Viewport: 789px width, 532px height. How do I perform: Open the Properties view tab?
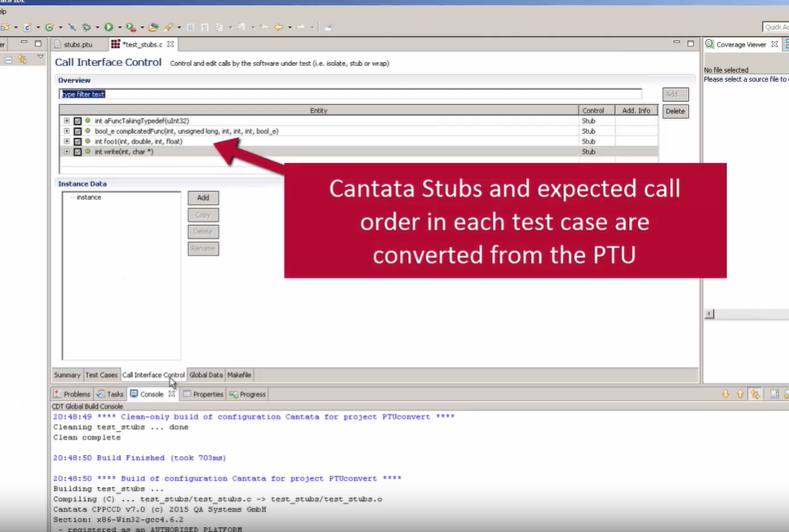click(x=203, y=394)
